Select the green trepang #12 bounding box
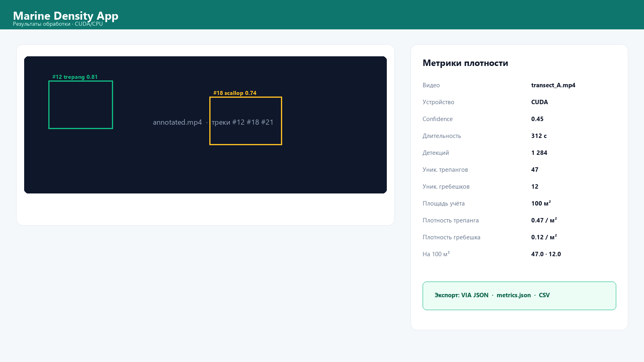This screenshot has width=644, height=362. [x=80, y=105]
